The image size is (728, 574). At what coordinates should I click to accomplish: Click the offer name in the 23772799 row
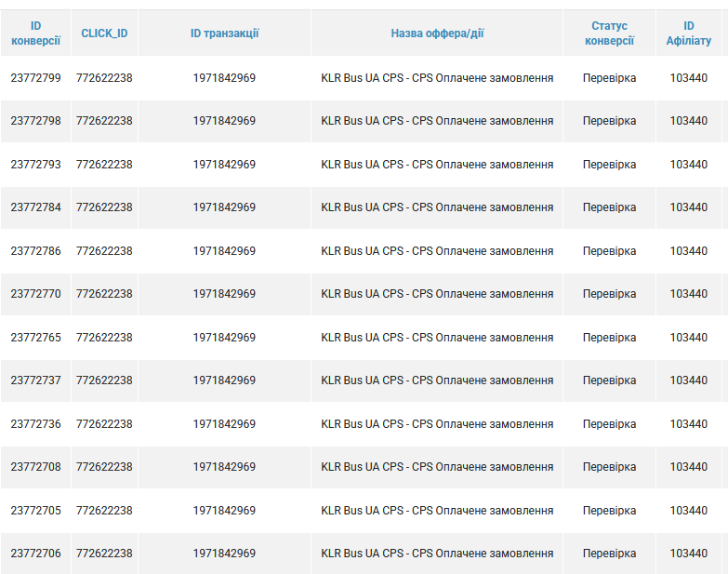pyautogui.click(x=437, y=78)
